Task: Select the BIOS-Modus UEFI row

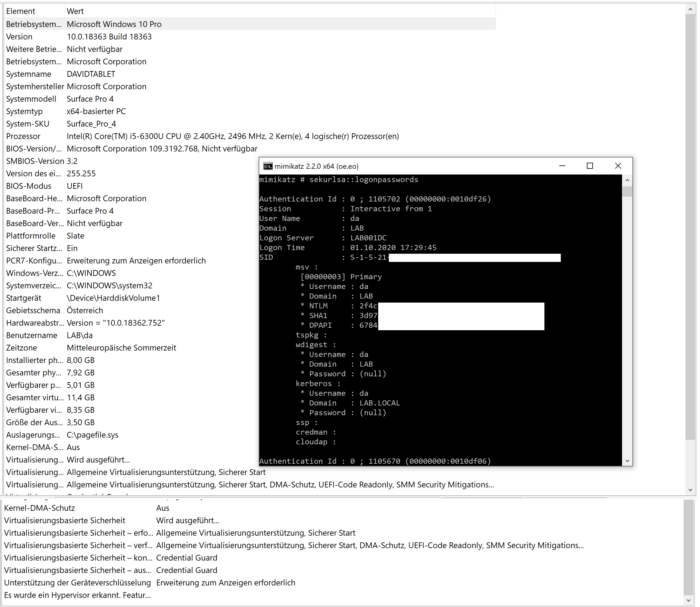Action: coord(75,186)
